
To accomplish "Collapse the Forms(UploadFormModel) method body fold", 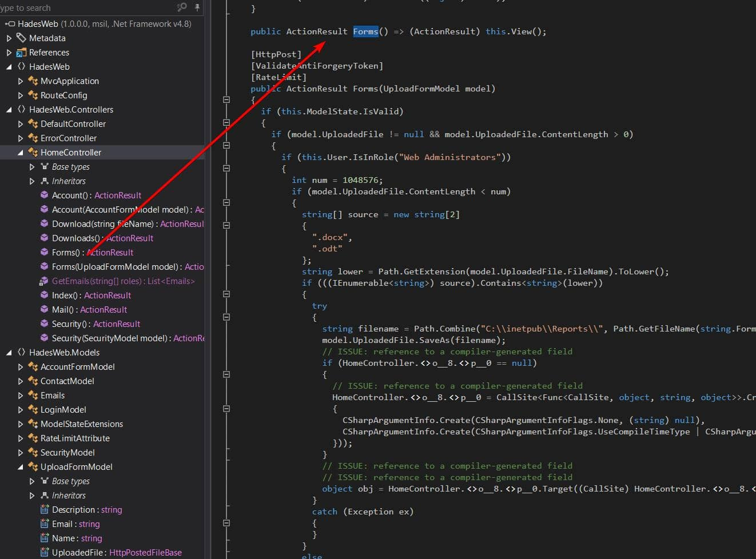I will point(226,99).
